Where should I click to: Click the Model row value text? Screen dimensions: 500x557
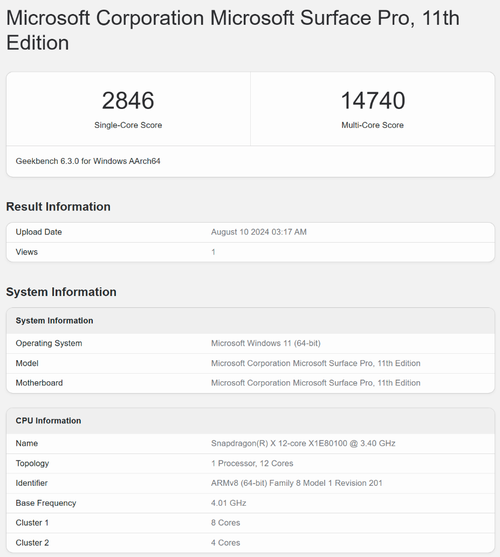[316, 363]
